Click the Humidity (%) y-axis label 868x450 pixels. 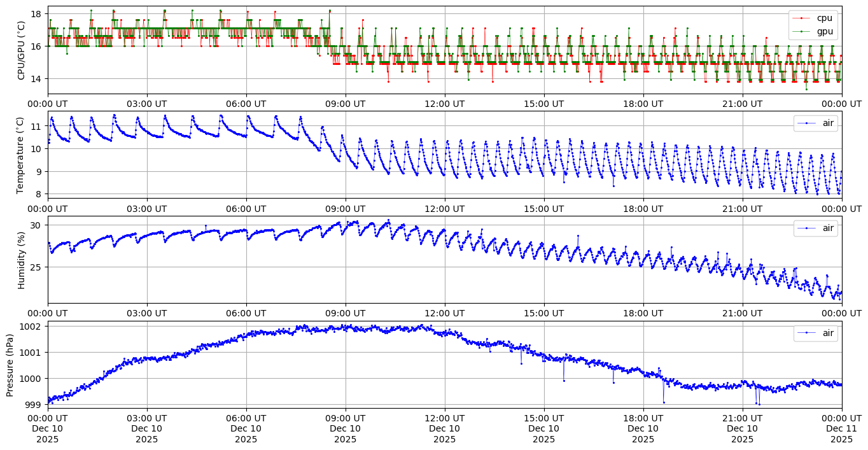point(21,260)
